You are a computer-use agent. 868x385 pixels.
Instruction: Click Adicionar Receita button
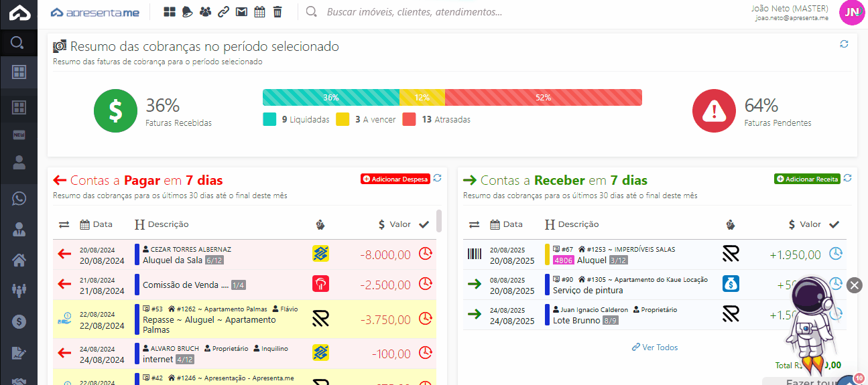tap(807, 179)
